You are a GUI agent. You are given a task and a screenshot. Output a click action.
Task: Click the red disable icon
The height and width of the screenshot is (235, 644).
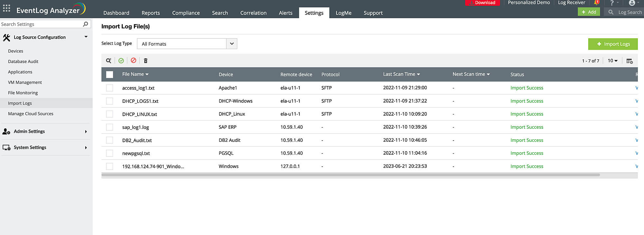pos(133,60)
